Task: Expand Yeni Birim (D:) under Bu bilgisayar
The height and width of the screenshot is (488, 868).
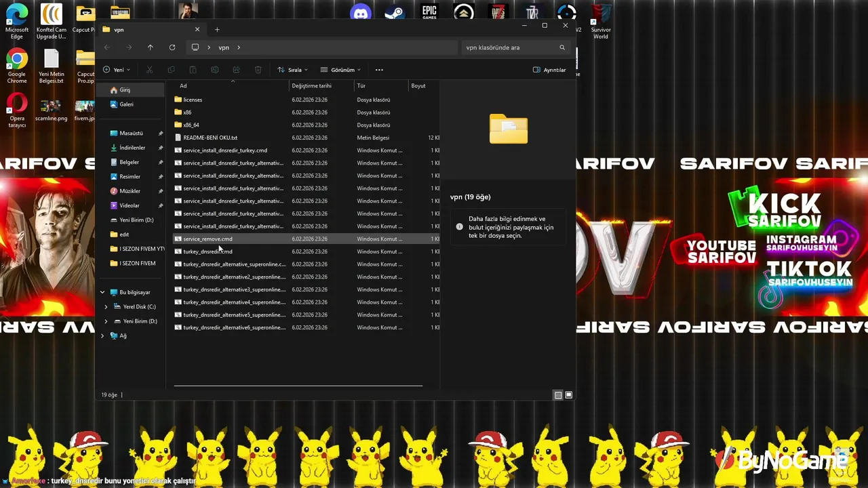Action: pyautogui.click(x=106, y=321)
